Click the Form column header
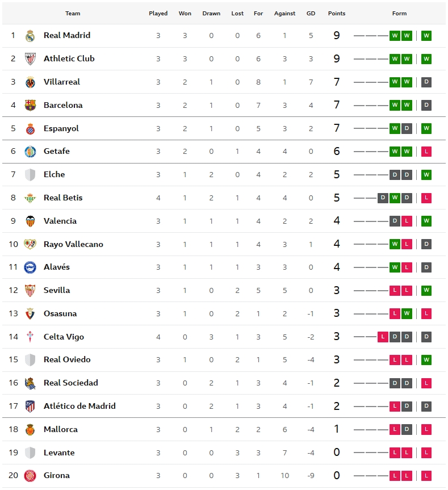 coord(399,14)
